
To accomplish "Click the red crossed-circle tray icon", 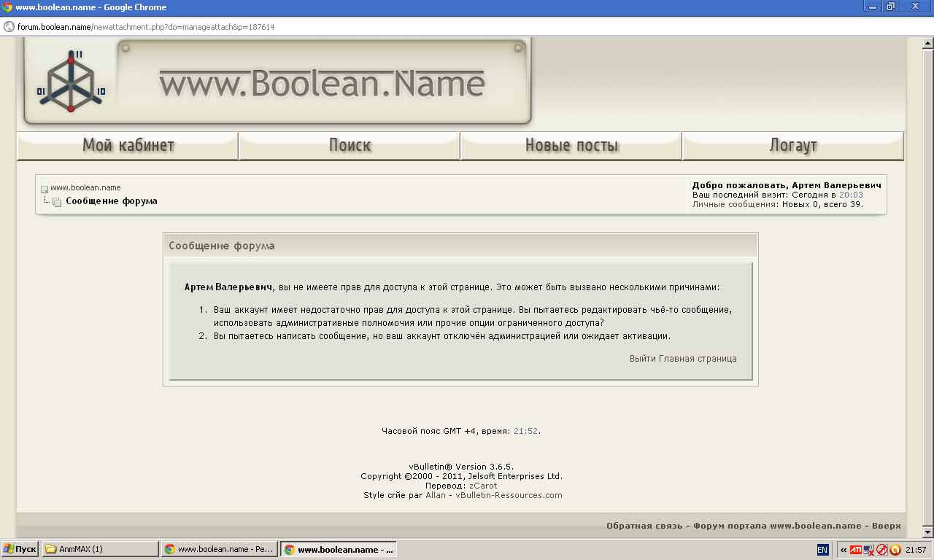I will 881,550.
